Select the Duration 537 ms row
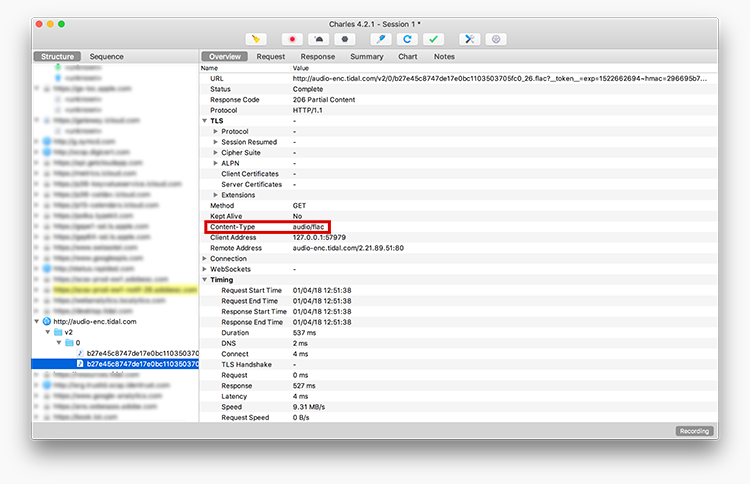The width and height of the screenshot is (750, 484). coord(459,333)
